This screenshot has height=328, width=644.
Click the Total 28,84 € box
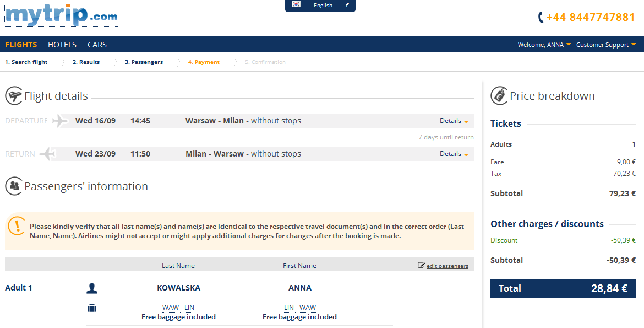(563, 288)
